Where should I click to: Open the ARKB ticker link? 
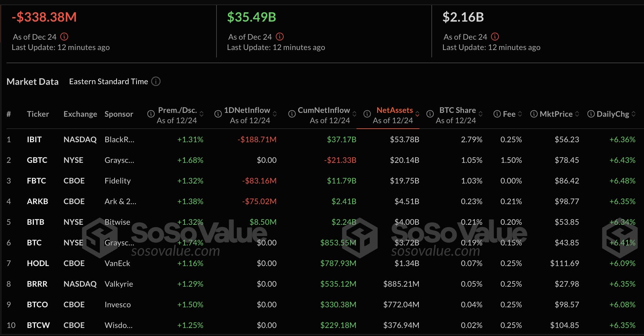click(x=37, y=202)
